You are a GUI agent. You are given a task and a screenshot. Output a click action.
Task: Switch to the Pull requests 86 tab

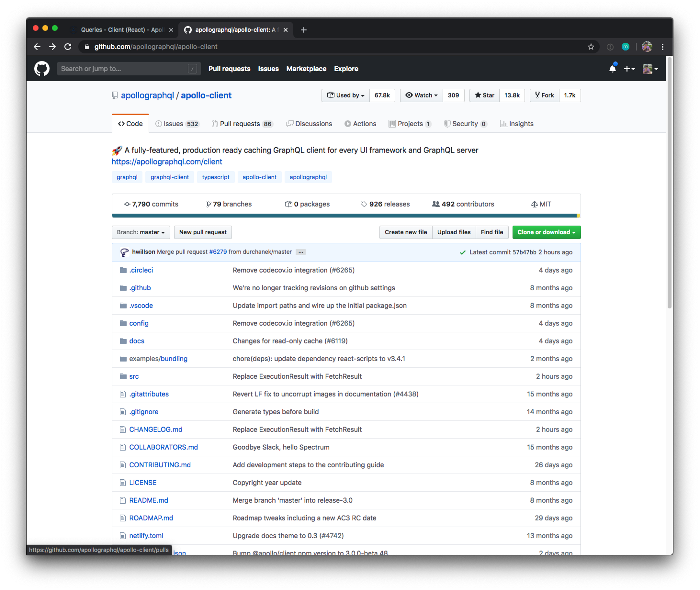[x=242, y=124]
